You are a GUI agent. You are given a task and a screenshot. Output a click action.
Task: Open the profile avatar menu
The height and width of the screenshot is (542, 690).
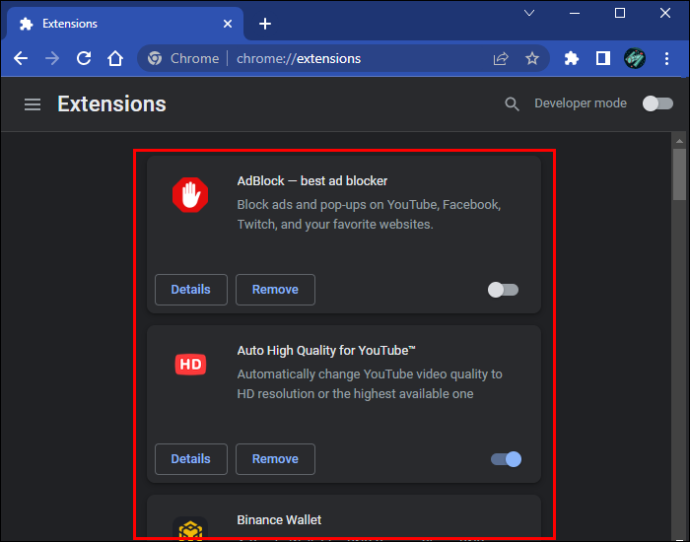coord(635,58)
